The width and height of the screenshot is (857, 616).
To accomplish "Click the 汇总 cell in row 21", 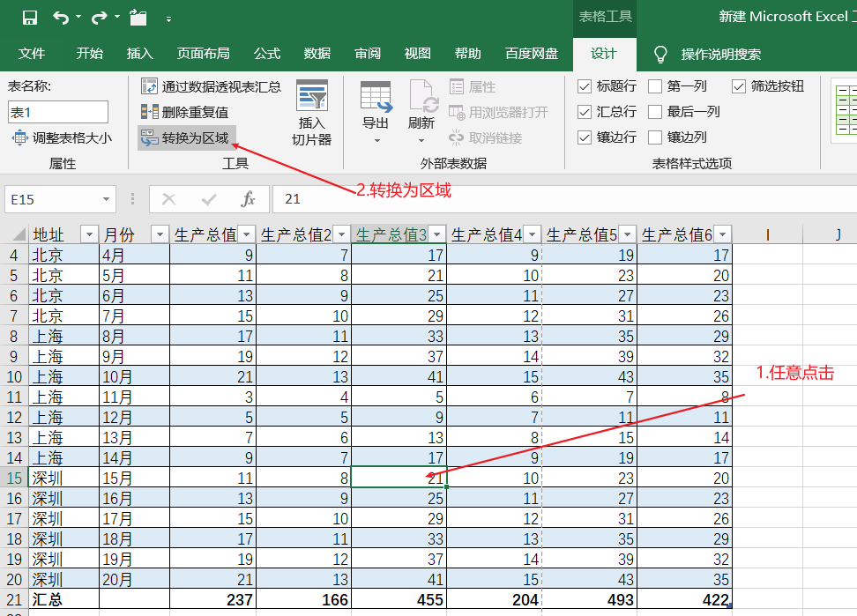I will click(x=64, y=599).
